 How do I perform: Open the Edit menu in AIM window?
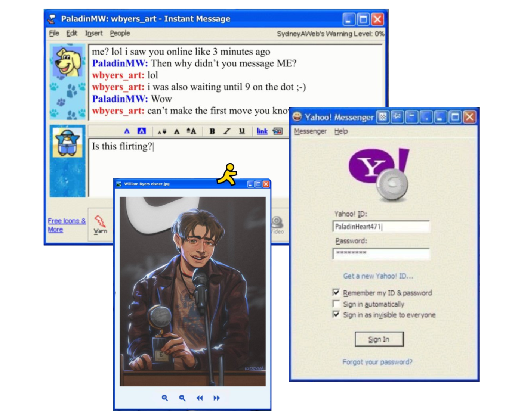(72, 33)
